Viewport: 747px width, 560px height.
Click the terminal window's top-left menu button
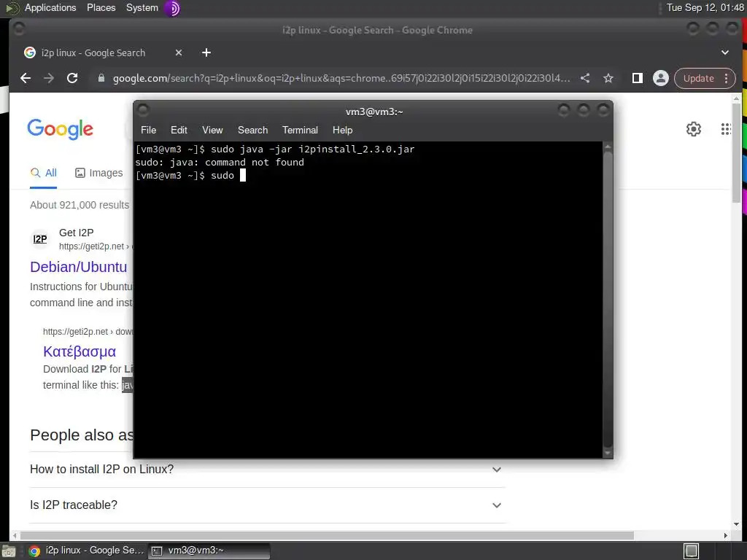tap(143, 111)
